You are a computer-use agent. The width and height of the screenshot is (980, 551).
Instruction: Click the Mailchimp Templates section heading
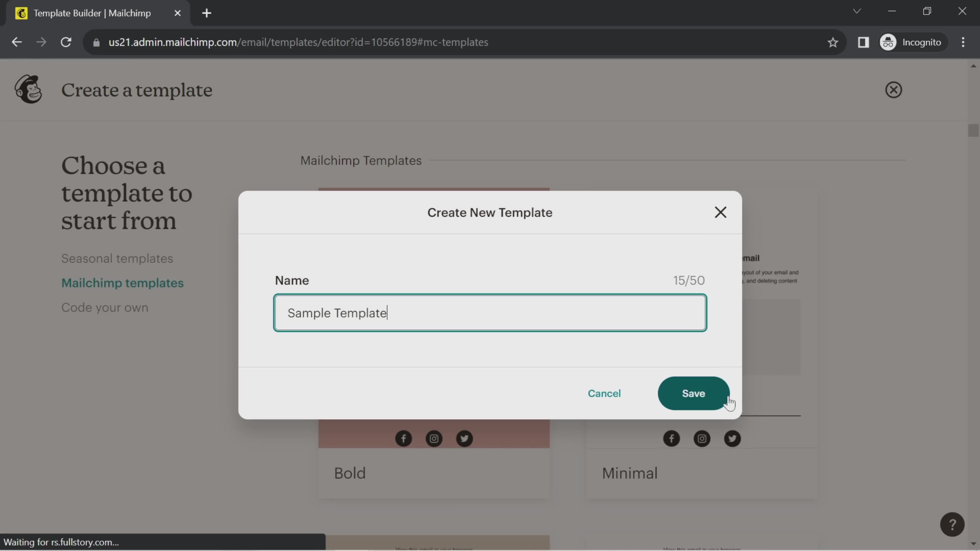click(x=361, y=160)
